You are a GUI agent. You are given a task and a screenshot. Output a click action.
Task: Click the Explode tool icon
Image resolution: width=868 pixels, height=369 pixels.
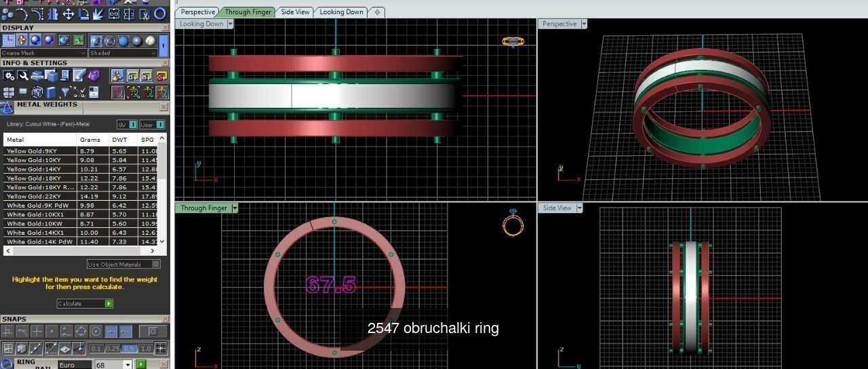(x=98, y=14)
